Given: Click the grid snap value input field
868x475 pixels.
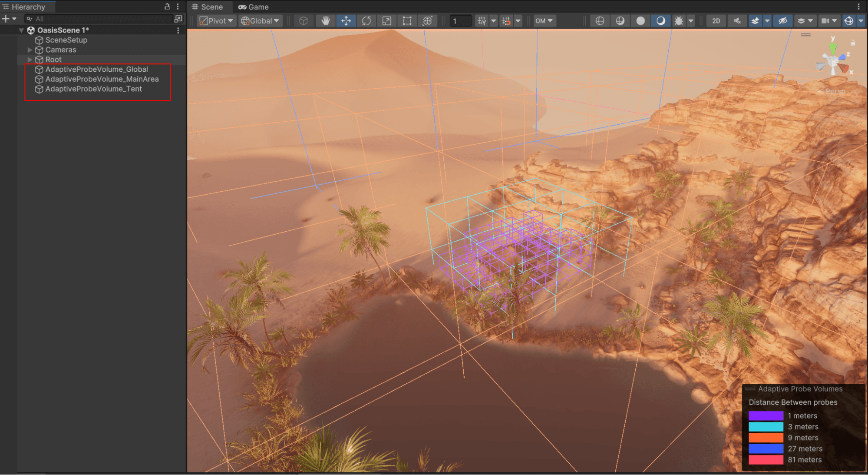Looking at the screenshot, I should pos(460,21).
